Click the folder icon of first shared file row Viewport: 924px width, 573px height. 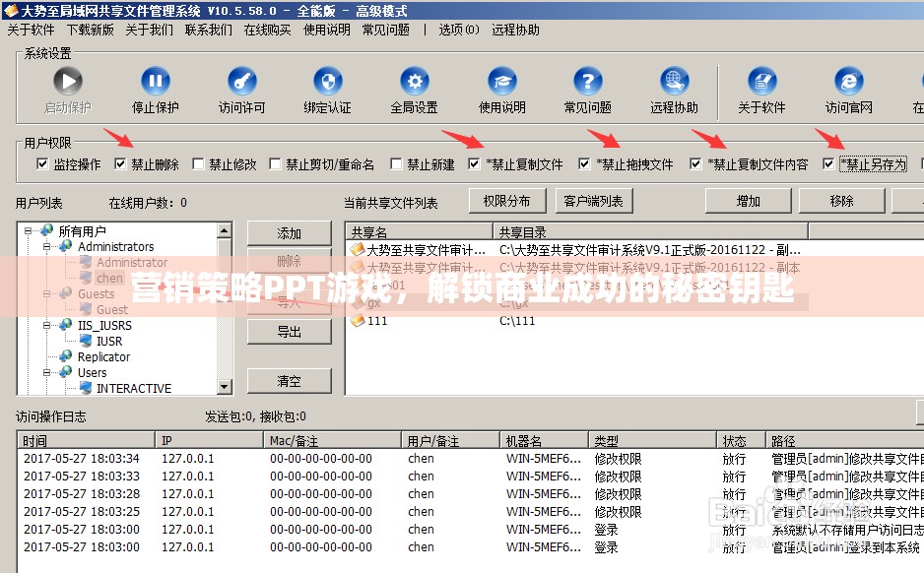click(x=358, y=250)
